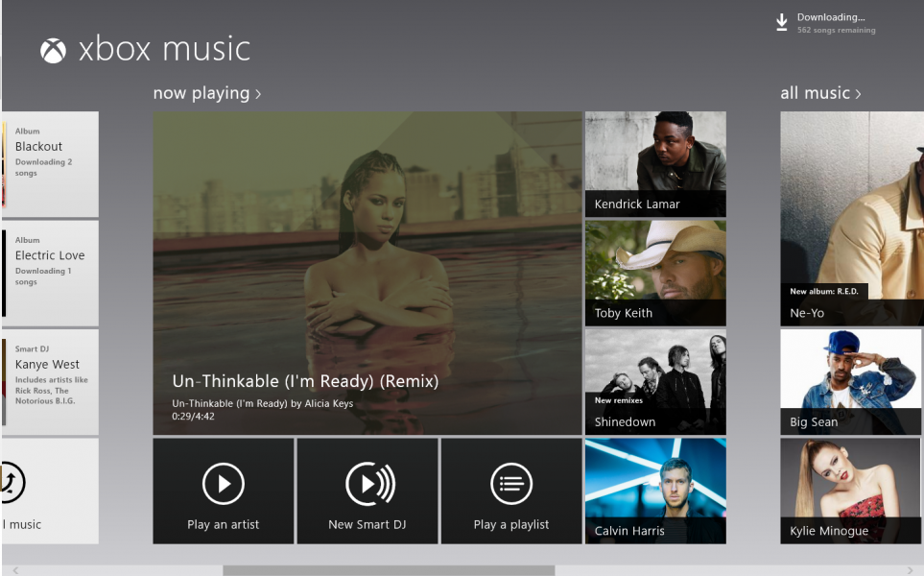Click the 562 songs remaining text
Viewport: 924px width, 576px height.
pos(836,30)
